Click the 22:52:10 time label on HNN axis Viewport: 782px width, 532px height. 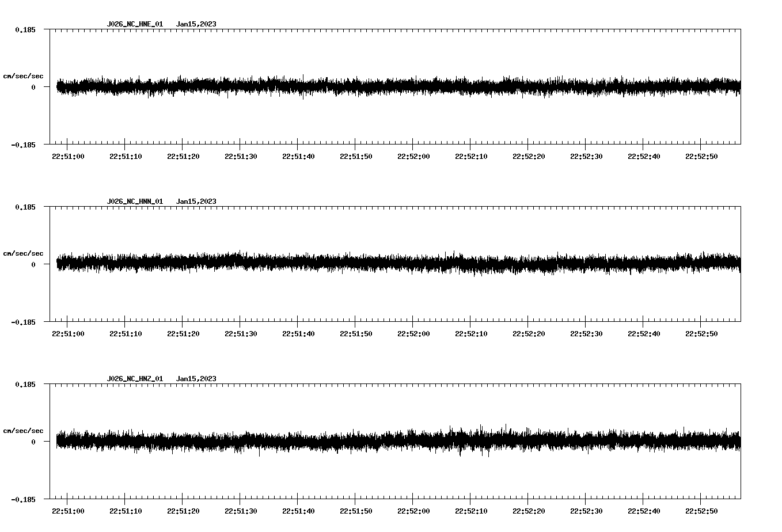(471, 334)
